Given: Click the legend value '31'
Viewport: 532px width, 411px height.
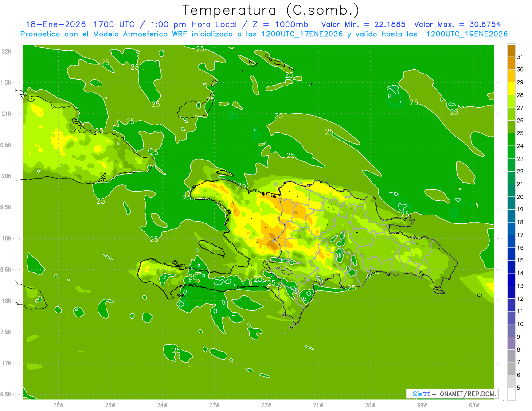Looking at the screenshot, I should pos(520,57).
